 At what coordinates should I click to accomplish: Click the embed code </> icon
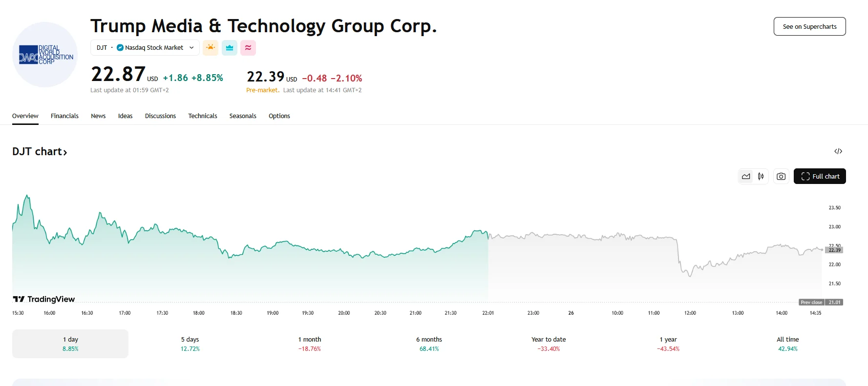pos(839,151)
